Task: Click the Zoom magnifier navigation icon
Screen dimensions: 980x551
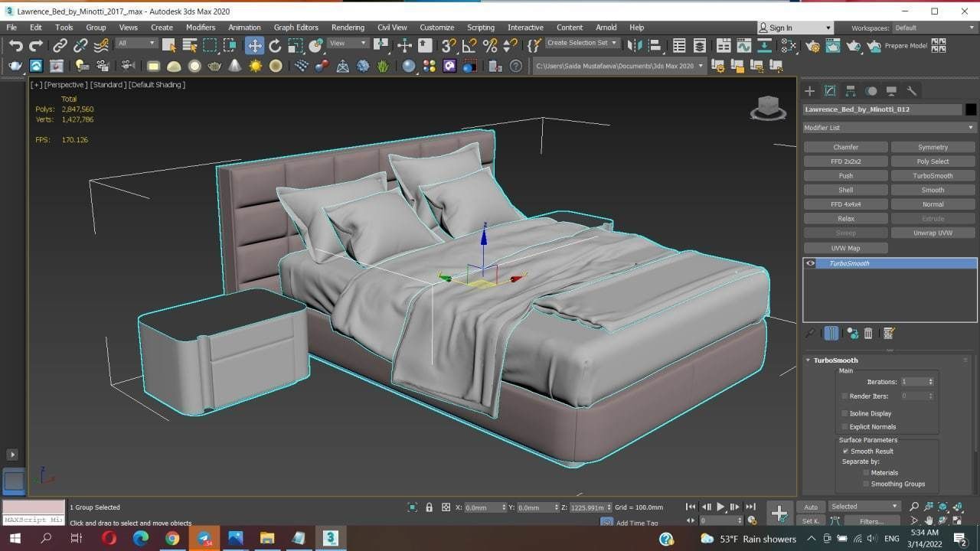Action: coord(913,507)
